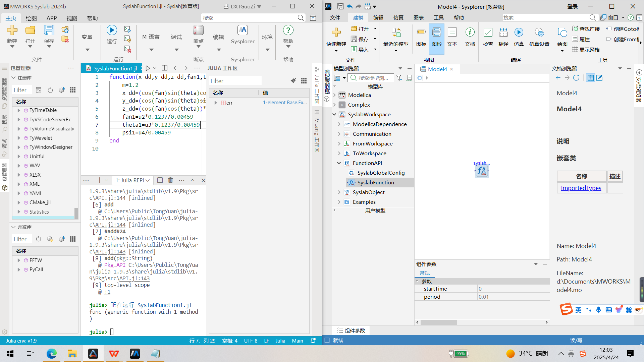Open Microsoft Edge from the taskbar
644x362 pixels.
click(51, 354)
